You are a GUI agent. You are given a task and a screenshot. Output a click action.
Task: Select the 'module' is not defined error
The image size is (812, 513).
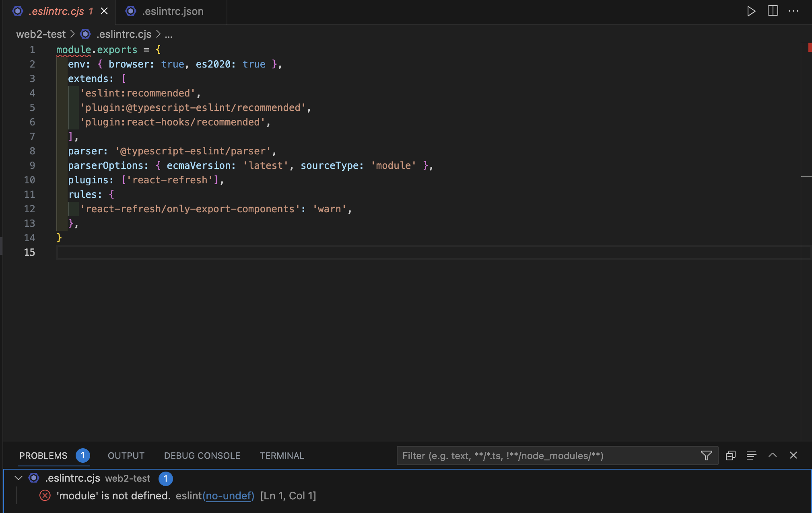tap(113, 496)
